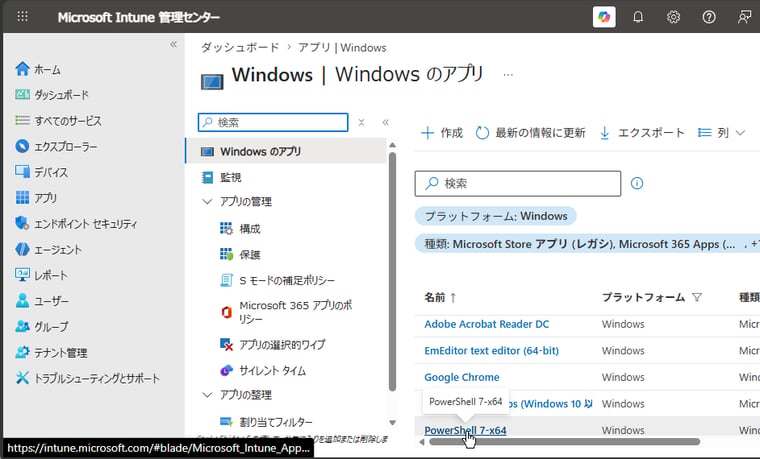Screen dimensions: 760x459
Task: Click the ダッシュボード breadcrumb link
Action: click(x=240, y=47)
